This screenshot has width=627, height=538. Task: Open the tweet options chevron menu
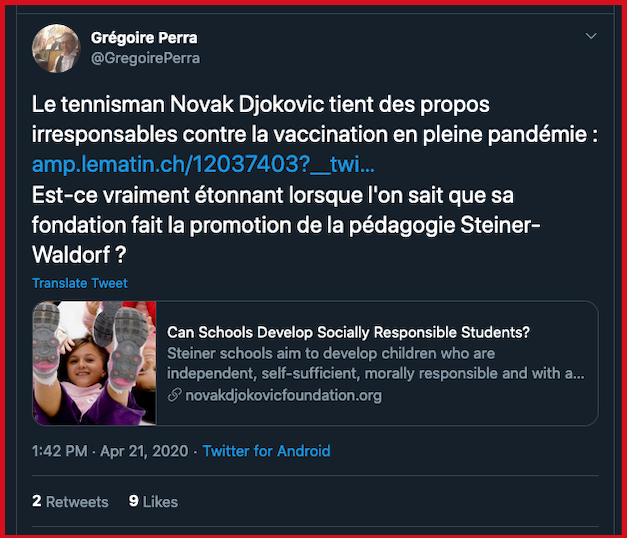coord(591,36)
